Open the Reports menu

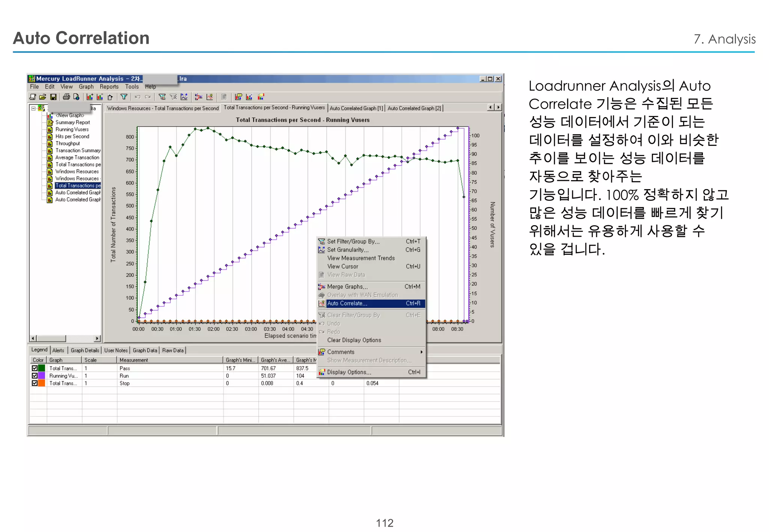tap(109, 87)
